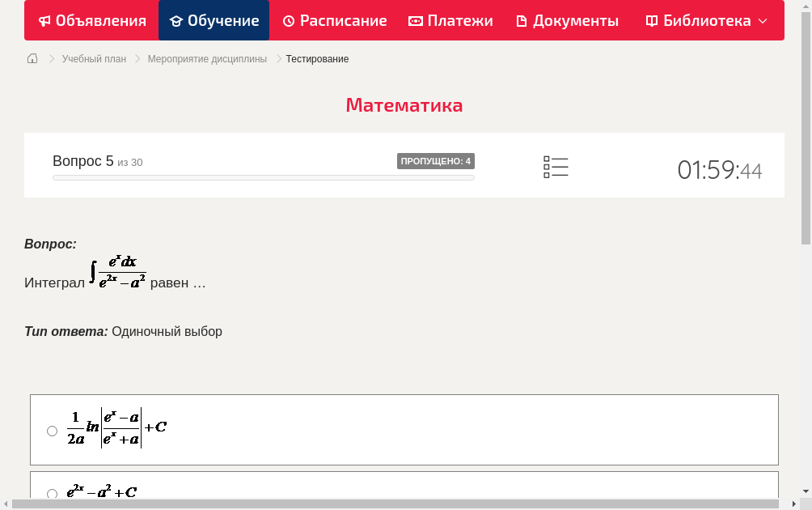
Task: Click the question progress bar
Action: point(263,177)
